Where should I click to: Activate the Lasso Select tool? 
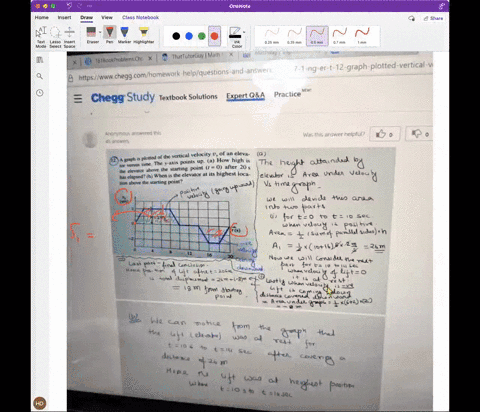(x=55, y=37)
